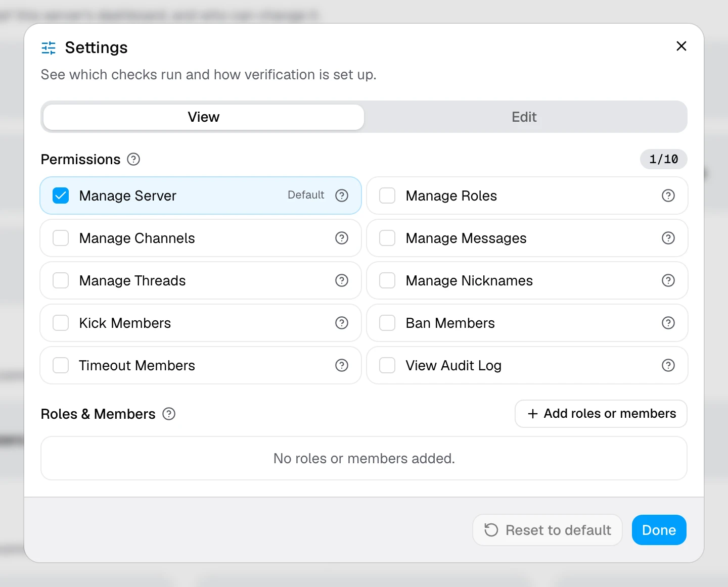Select the Timeout Members checkbox
This screenshot has width=728, height=587.
tap(61, 365)
